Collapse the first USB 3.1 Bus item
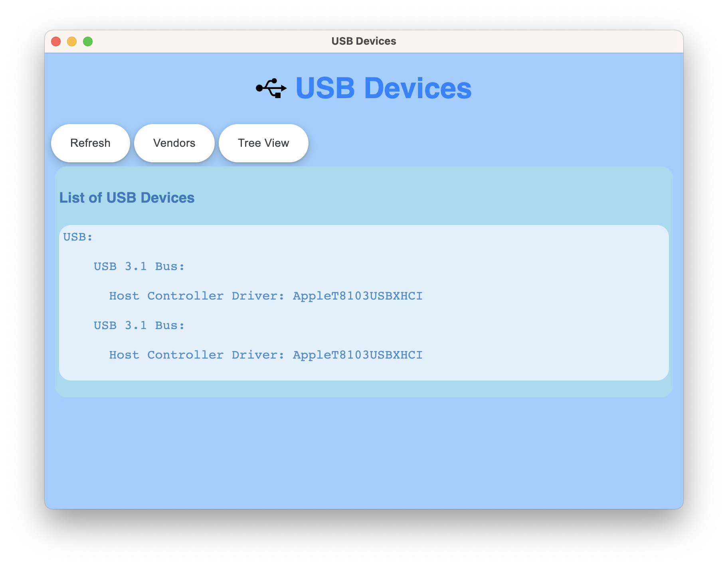Viewport: 728px width, 568px height. 139,266
